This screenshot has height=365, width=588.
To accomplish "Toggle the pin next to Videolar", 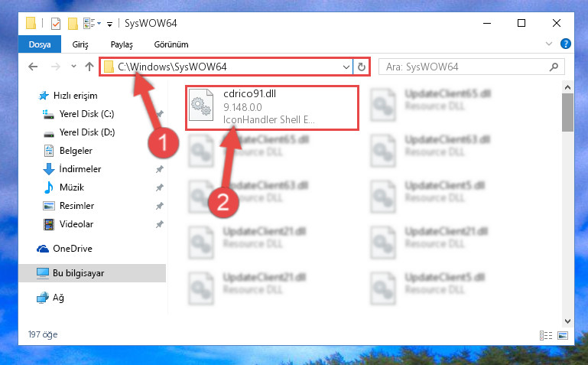I will [x=160, y=224].
